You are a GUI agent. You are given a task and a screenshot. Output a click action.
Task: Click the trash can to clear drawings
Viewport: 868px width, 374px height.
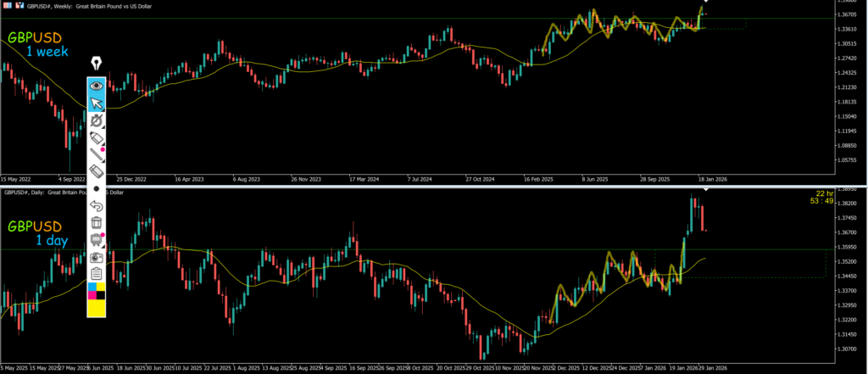pyautogui.click(x=97, y=222)
